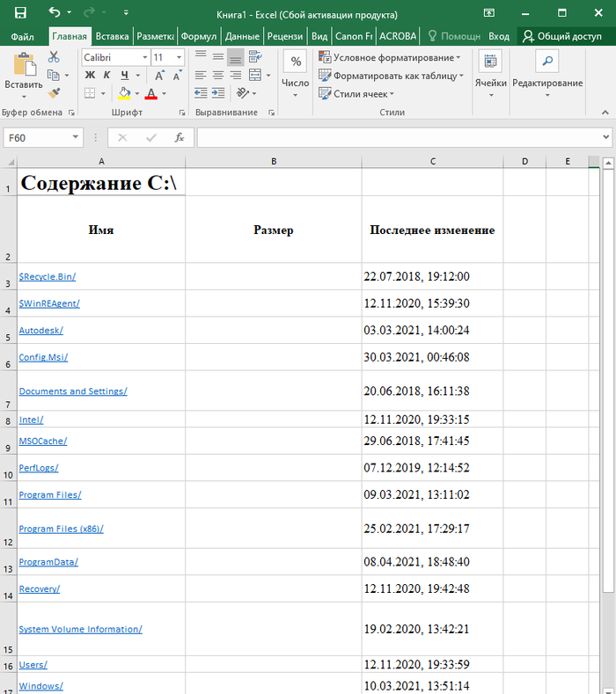
Task: Open the Файл menu tab
Action: click(x=24, y=36)
